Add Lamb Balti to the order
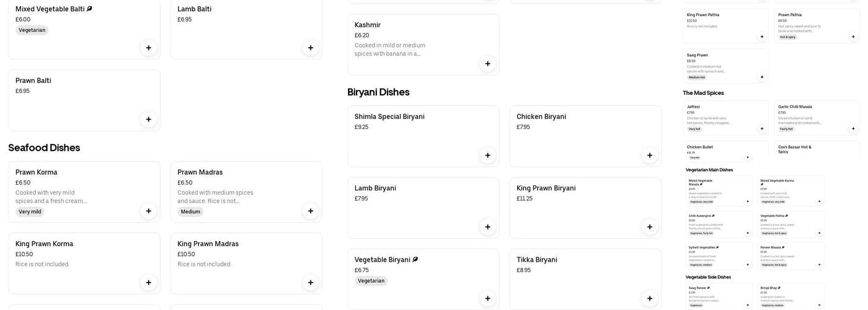This screenshot has height=310, width=868. point(311,48)
